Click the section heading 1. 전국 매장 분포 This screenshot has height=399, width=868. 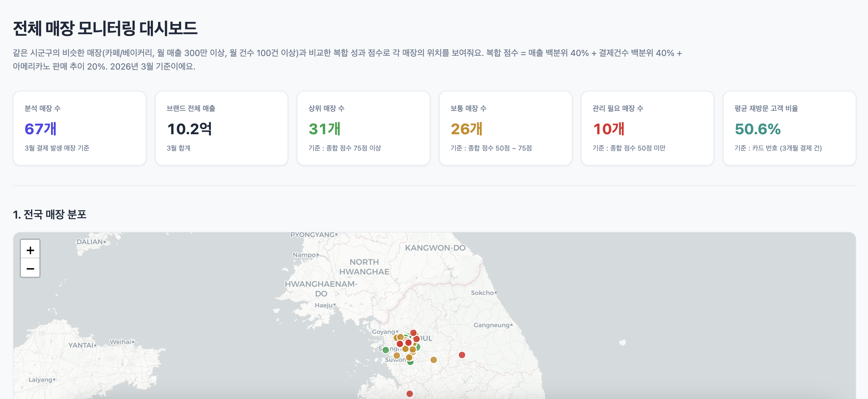click(x=50, y=214)
